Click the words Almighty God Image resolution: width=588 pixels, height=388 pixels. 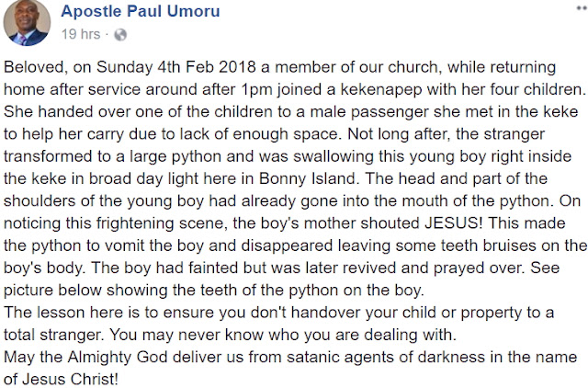click(x=118, y=357)
